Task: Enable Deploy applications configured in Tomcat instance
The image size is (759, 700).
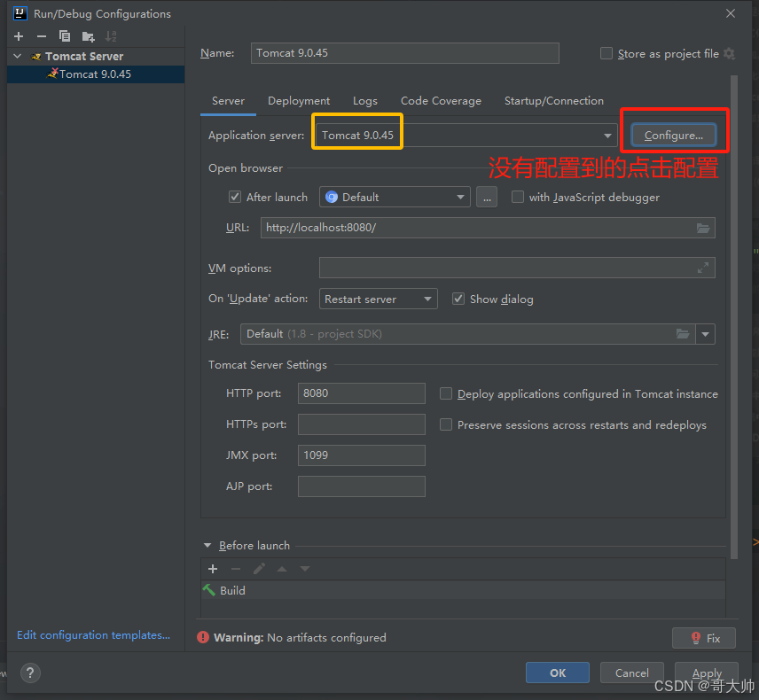Action: click(445, 393)
